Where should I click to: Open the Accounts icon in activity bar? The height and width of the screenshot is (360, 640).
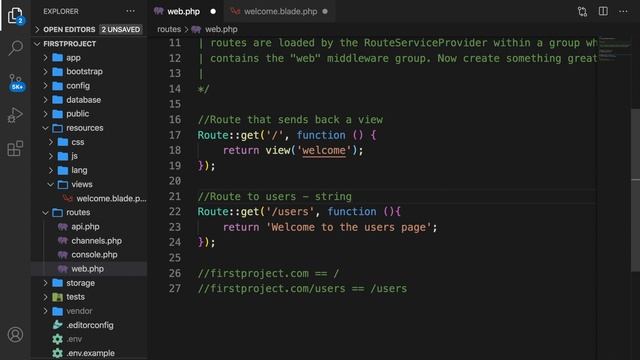tap(16, 335)
